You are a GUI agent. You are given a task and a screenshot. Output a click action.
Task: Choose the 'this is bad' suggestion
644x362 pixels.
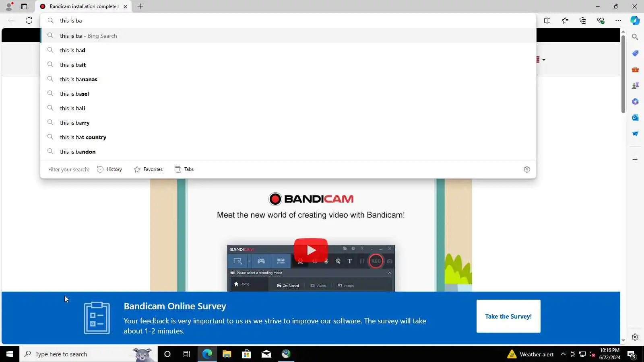click(288, 50)
